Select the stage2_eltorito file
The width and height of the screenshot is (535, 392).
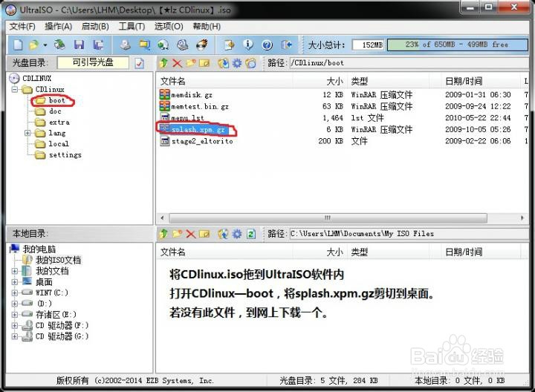[202, 141]
